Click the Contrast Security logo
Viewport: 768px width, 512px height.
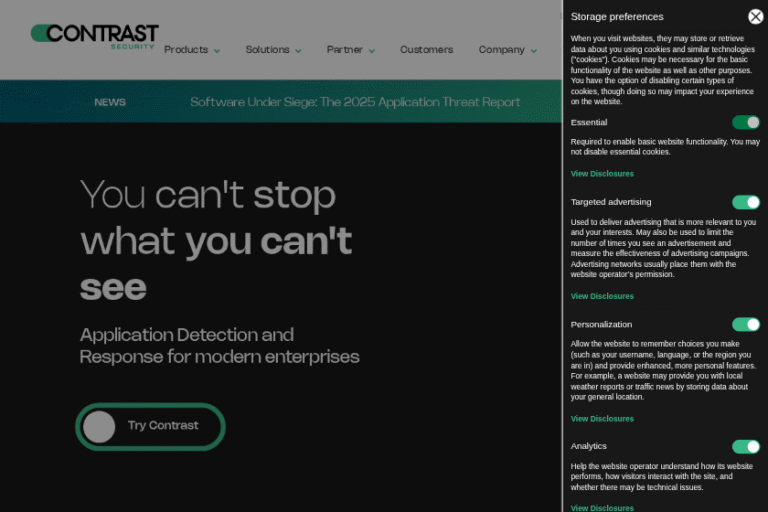pyautogui.click(x=94, y=36)
